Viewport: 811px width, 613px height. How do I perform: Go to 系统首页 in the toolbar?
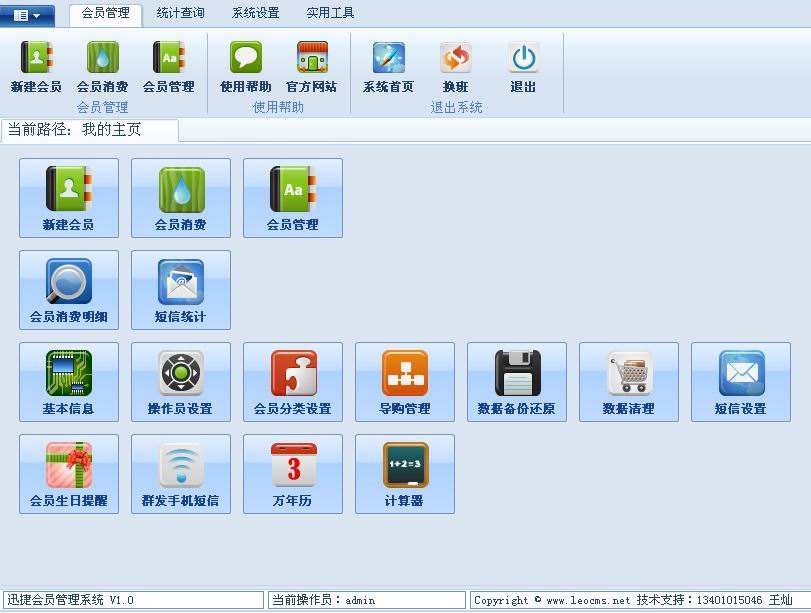388,66
